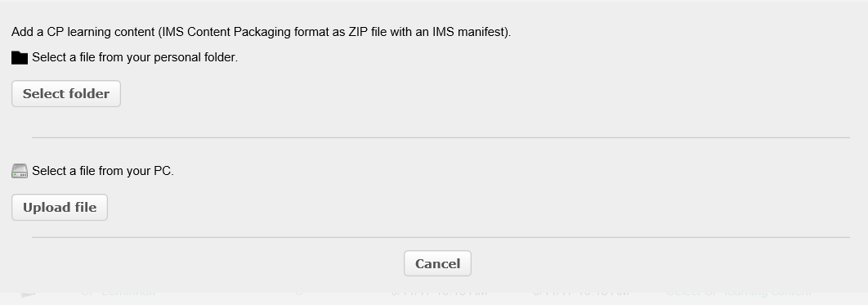
Task: Click the 'Add a CP learning content' heading text
Action: coord(83,32)
